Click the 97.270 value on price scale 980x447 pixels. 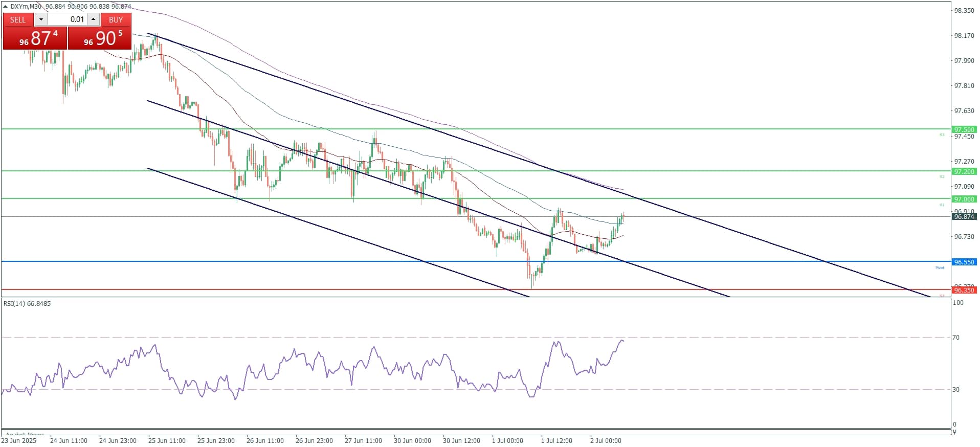pyautogui.click(x=964, y=161)
